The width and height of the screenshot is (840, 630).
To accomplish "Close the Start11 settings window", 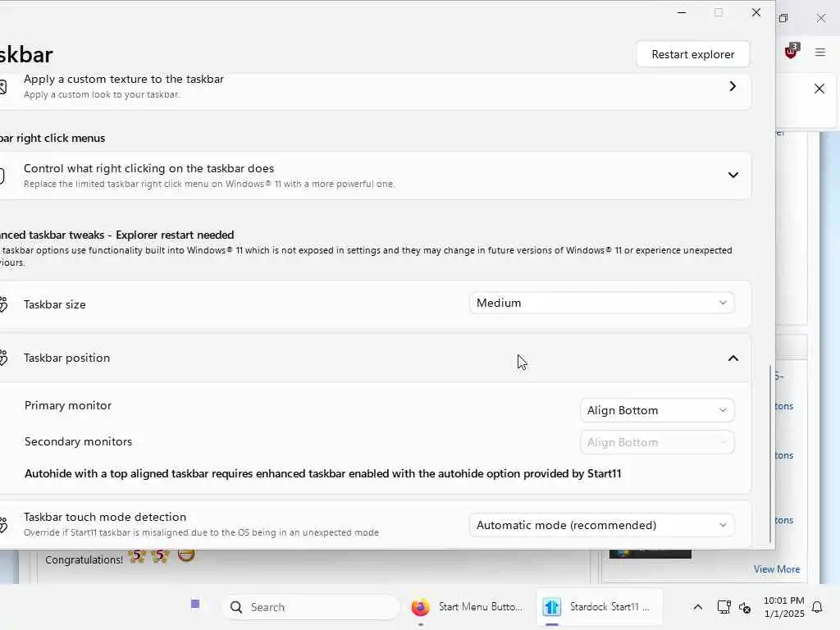I will pyautogui.click(x=756, y=12).
